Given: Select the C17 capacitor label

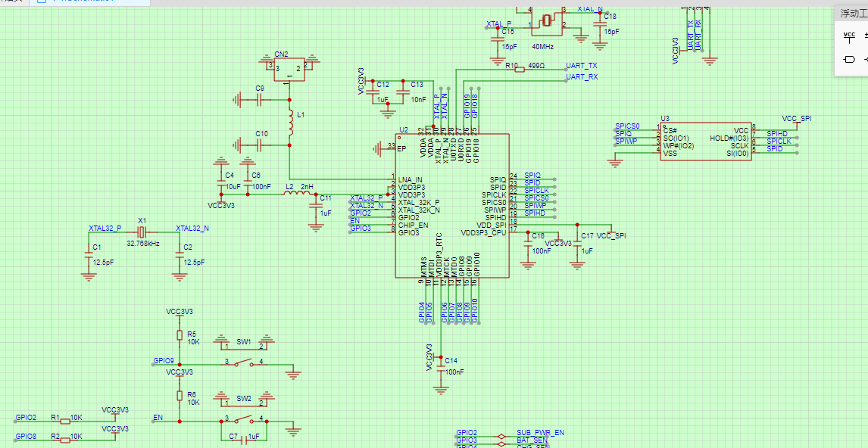Looking at the screenshot, I should (587, 235).
